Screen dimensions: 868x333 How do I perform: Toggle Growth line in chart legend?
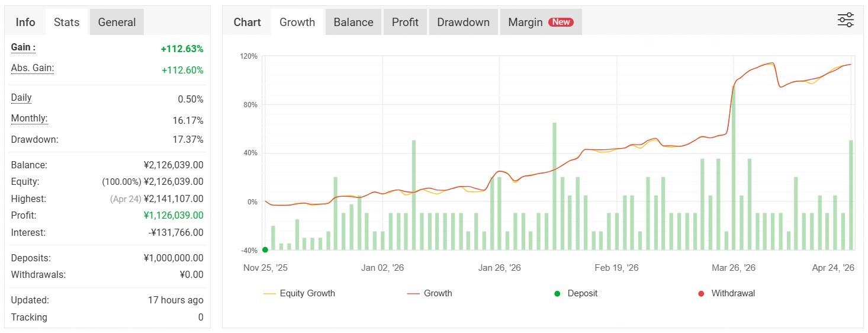[430, 293]
